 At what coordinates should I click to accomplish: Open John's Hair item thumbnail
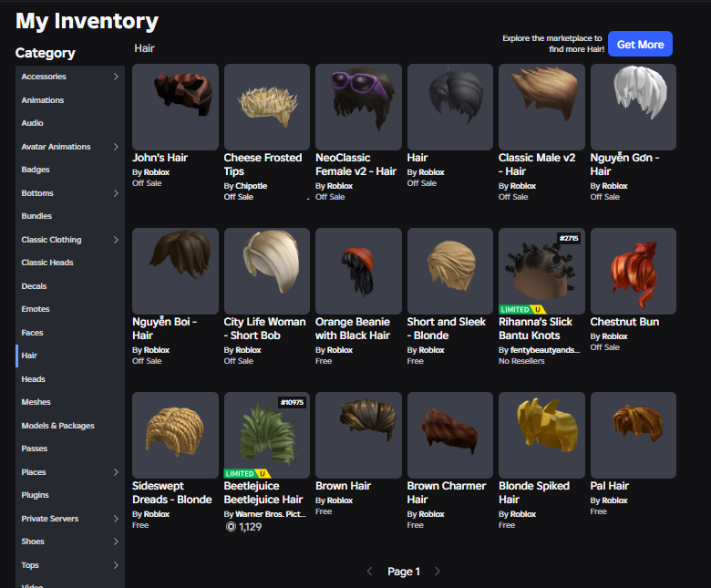(x=175, y=107)
